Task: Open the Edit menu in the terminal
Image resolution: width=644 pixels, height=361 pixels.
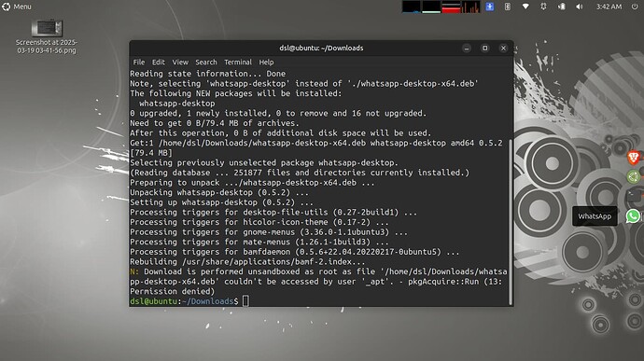Action: (x=158, y=62)
